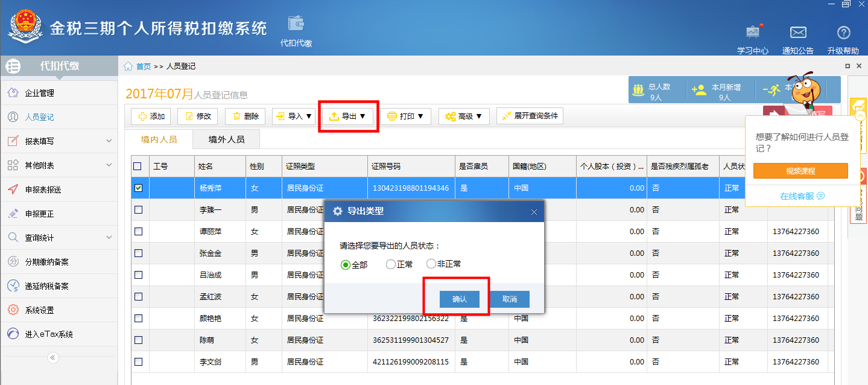Click the sidebar header menu list icon
The width and height of the screenshot is (868, 385).
pos(13,66)
